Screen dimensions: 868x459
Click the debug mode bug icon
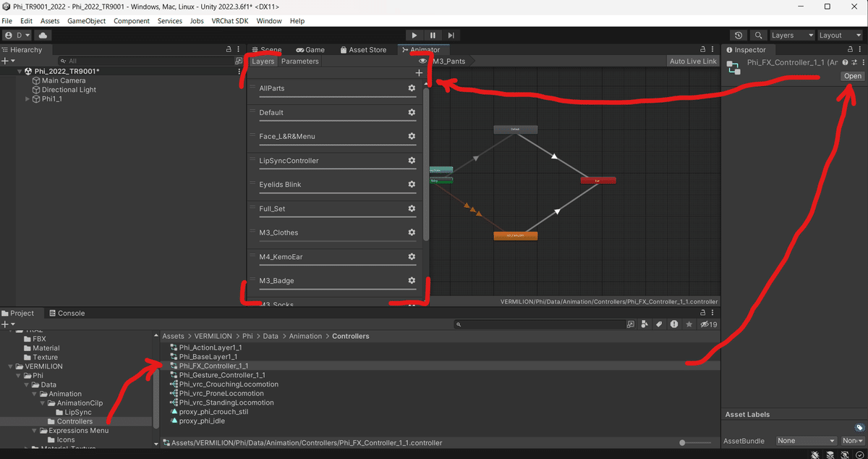(815, 454)
